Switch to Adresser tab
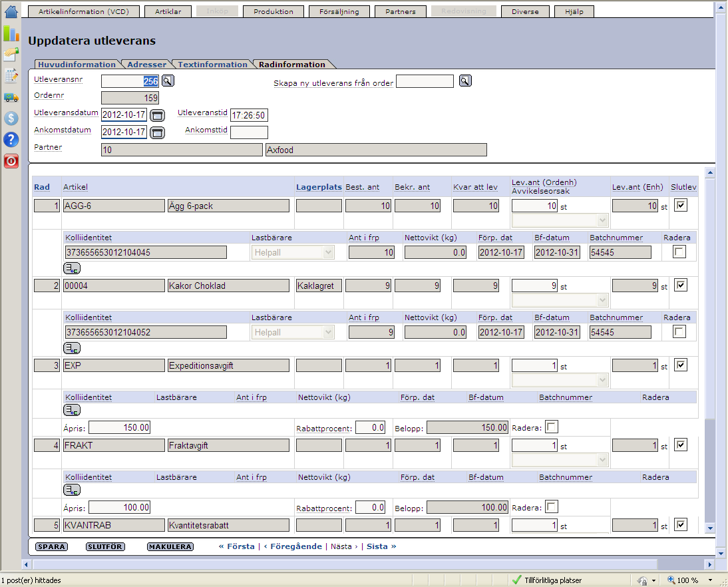Viewport: 728px width, 587px height. click(146, 65)
